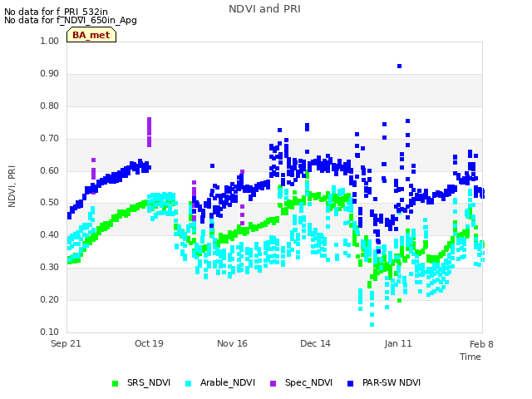Click the isolated green point at 0.20

(399, 300)
